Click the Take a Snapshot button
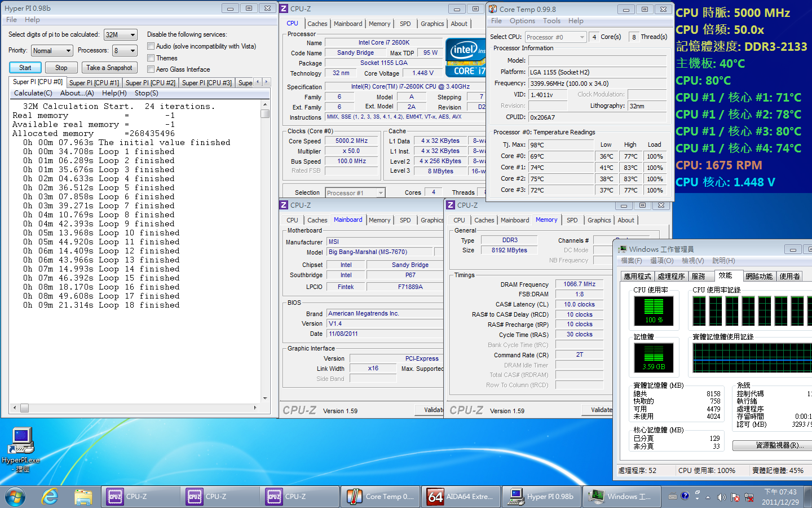Image resolution: width=812 pixels, height=508 pixels. coord(109,68)
